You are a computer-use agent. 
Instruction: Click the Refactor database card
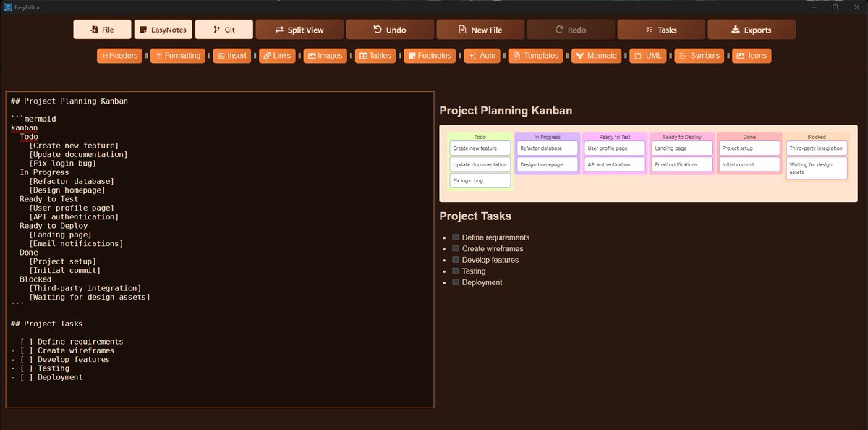pos(548,148)
